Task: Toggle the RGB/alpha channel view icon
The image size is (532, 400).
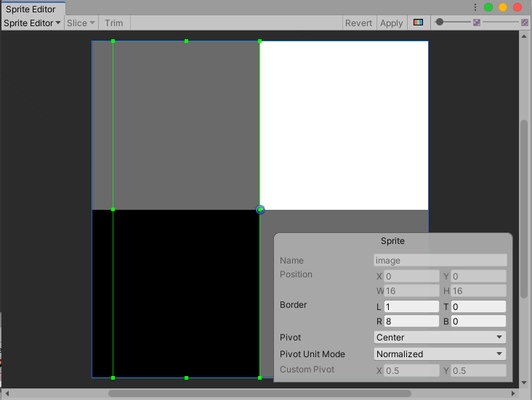Action: click(x=418, y=23)
